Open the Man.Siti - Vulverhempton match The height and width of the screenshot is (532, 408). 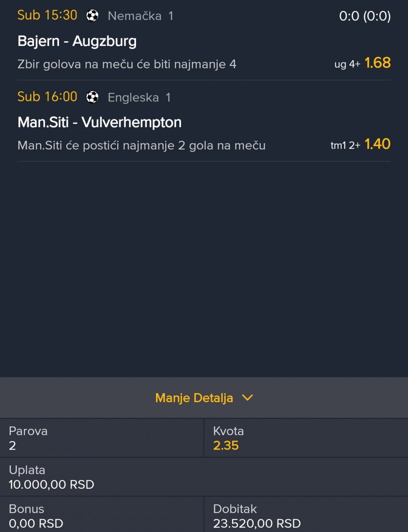(99, 122)
